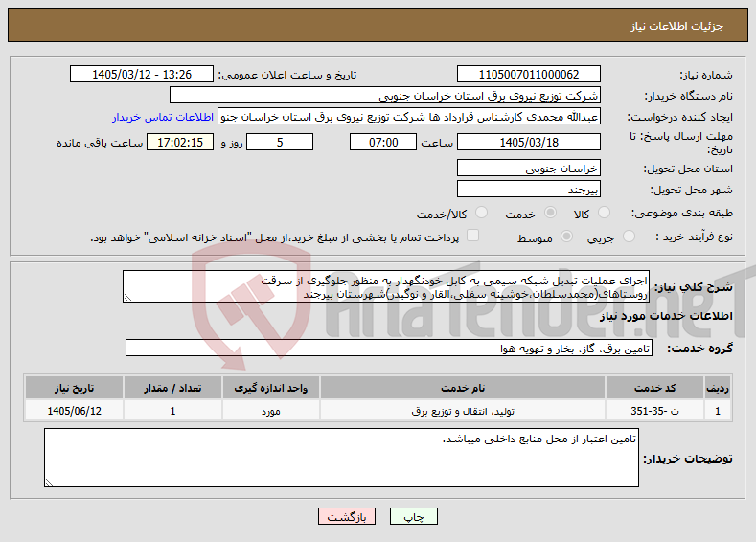Toggle the اسناد خزانه اسلامی payment checkbox

click(x=473, y=236)
